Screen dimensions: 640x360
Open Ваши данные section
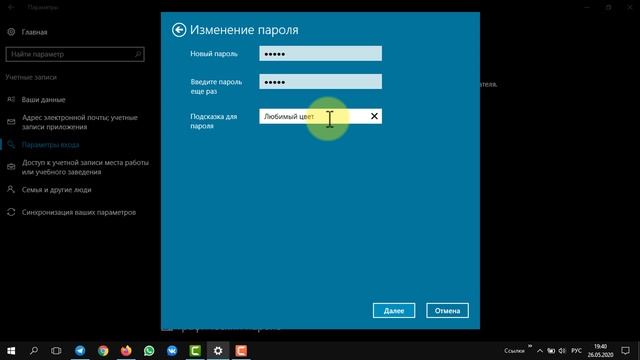(43, 100)
